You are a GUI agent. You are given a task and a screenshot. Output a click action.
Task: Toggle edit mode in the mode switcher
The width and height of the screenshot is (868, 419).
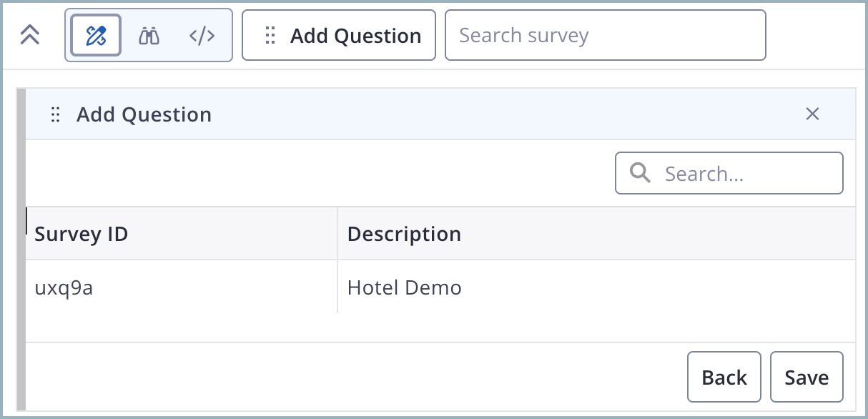95,34
